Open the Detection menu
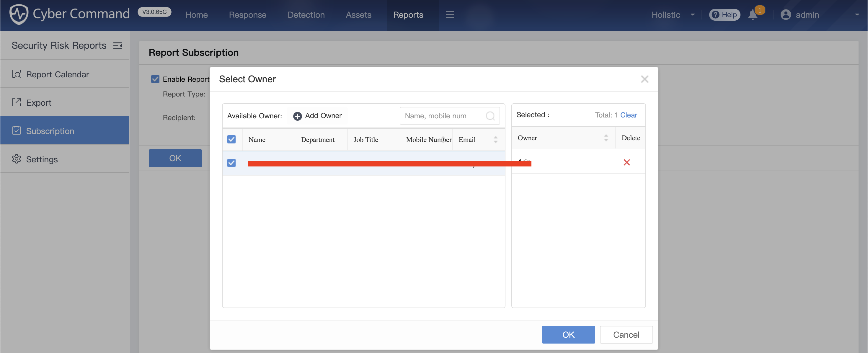The height and width of the screenshot is (353, 868). 306,15
